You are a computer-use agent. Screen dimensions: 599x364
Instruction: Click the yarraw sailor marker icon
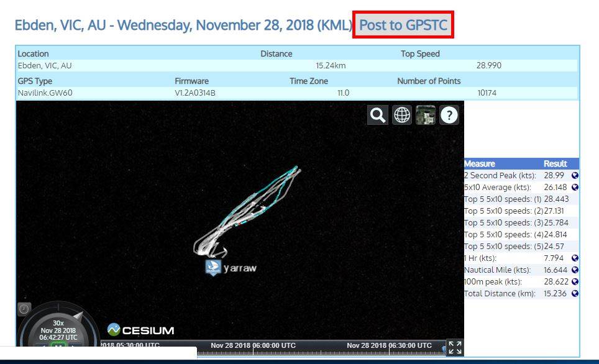(x=213, y=268)
